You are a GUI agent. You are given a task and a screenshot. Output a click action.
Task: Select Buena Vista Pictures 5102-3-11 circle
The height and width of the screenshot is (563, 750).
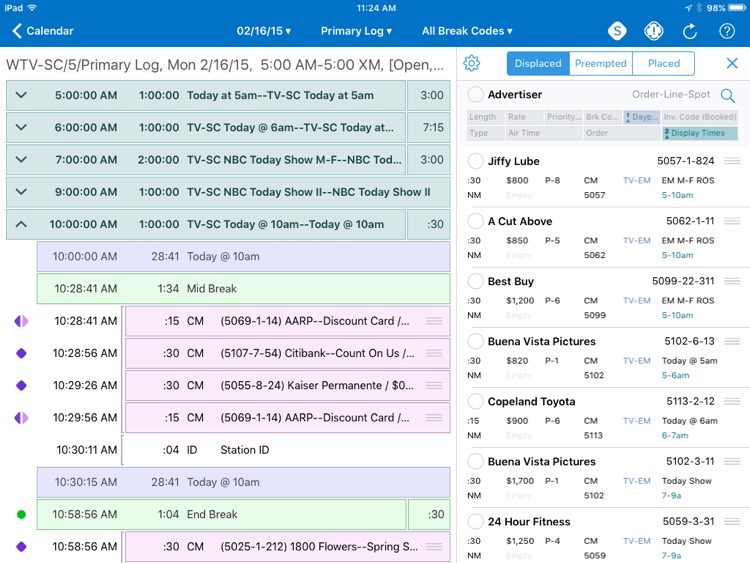(475, 461)
